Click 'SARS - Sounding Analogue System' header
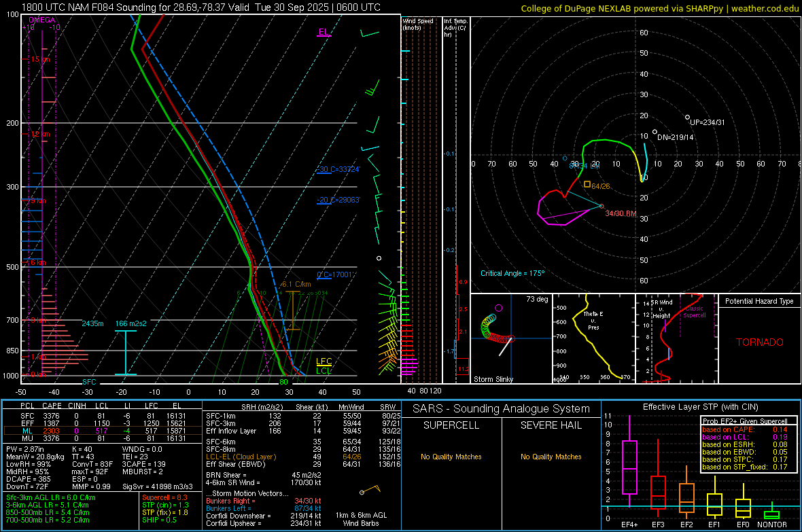This screenshot has height=532, width=802. pos(502,409)
